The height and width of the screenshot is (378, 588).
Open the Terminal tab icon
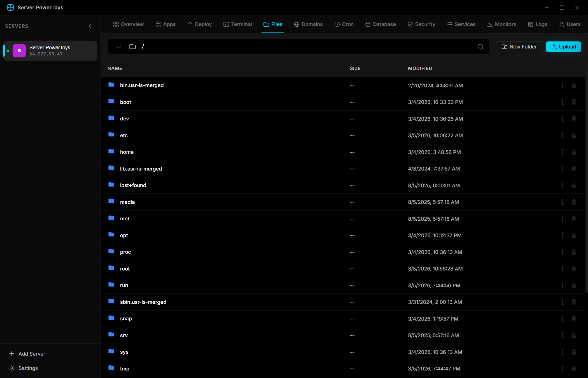[226, 24]
